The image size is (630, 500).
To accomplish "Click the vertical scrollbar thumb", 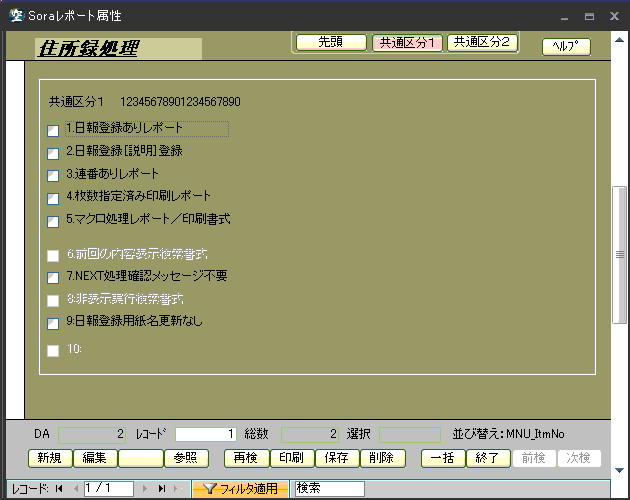I will click(620, 254).
